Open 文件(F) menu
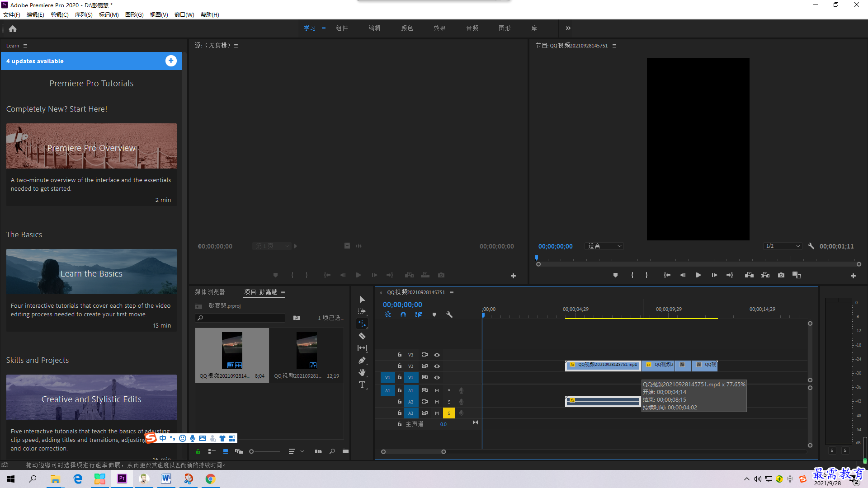868x488 pixels. pyautogui.click(x=12, y=15)
